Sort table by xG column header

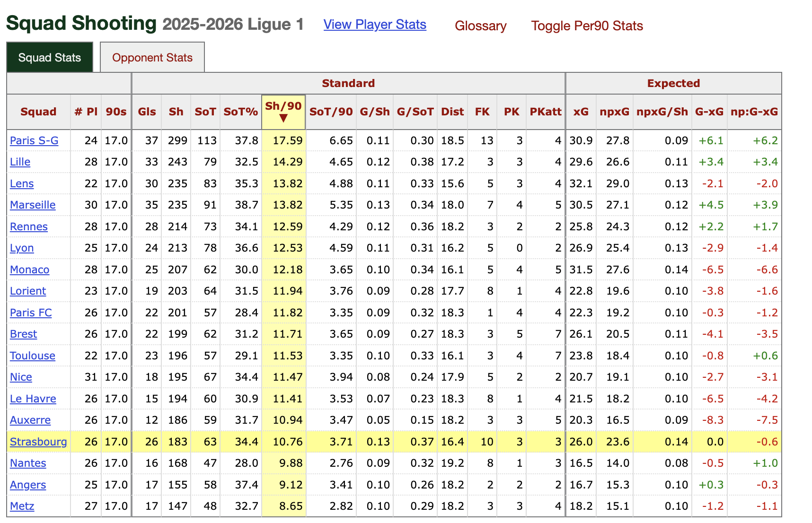tap(581, 112)
